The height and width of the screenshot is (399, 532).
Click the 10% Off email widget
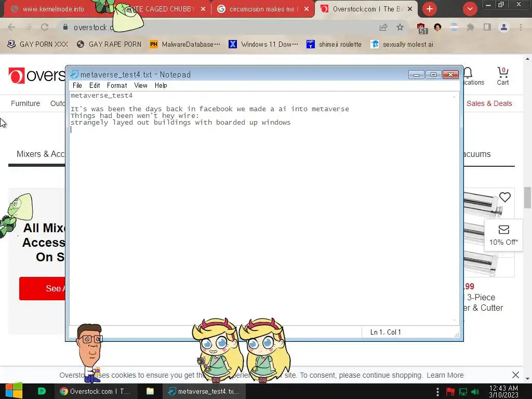503,235
